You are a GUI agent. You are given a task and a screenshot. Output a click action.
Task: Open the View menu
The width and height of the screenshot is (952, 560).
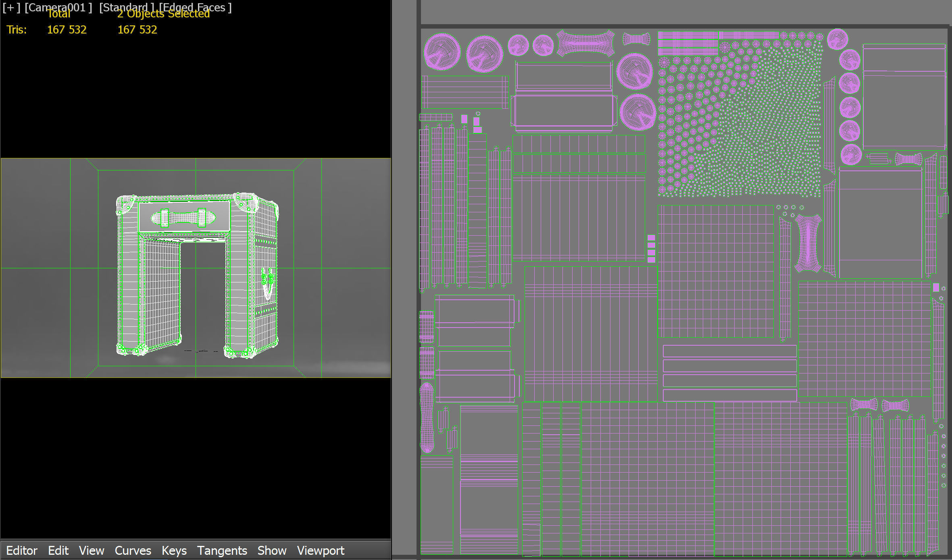coord(91,550)
